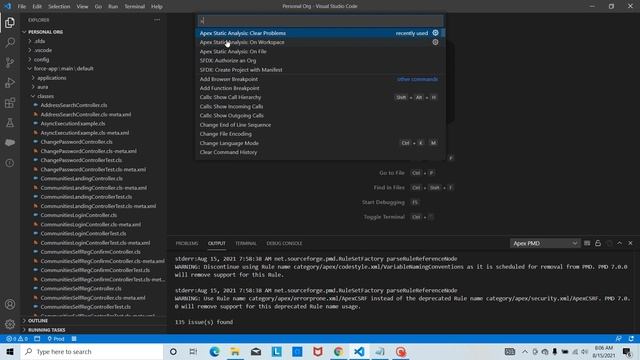Expand the config folder
640x360 pixels.
41,60
